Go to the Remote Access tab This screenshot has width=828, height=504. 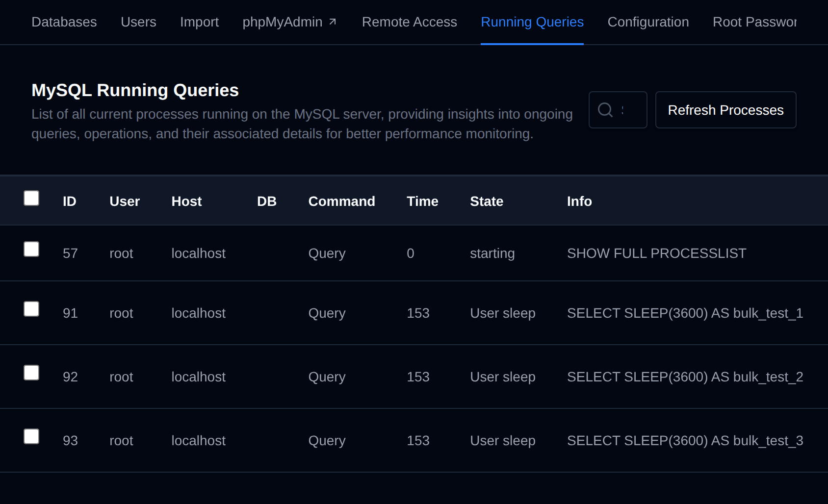[410, 22]
